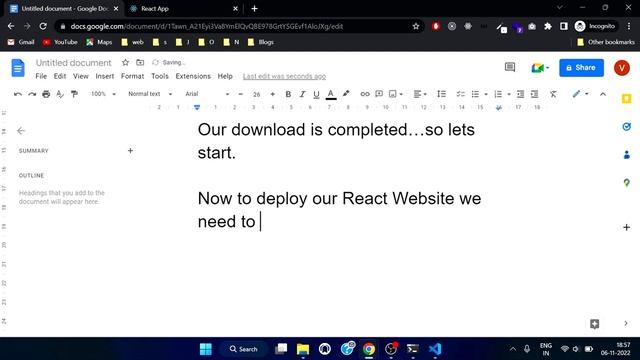The width and height of the screenshot is (640, 360).
Task: Open the editing mode pencil dropdown
Action: tap(580, 94)
